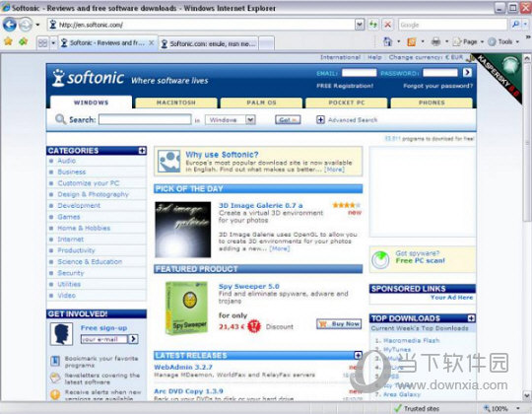Select the PHONES platform tab
The height and width of the screenshot is (414, 532).
[432, 103]
